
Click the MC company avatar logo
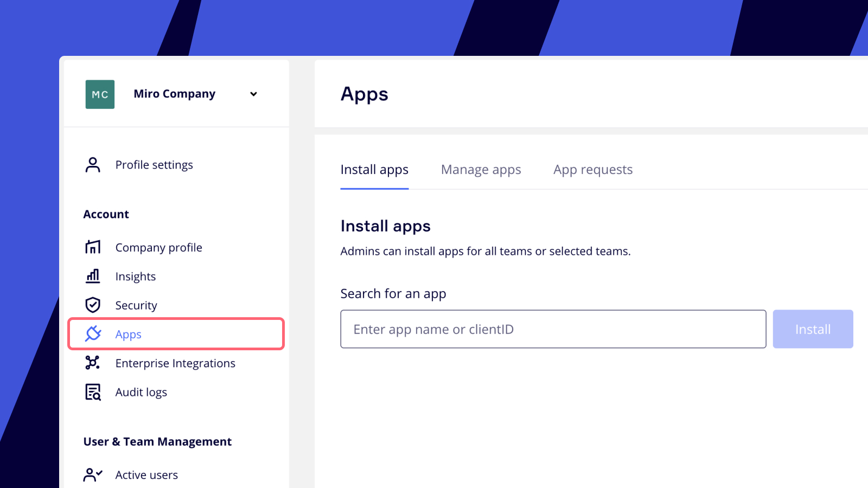pyautogui.click(x=100, y=94)
